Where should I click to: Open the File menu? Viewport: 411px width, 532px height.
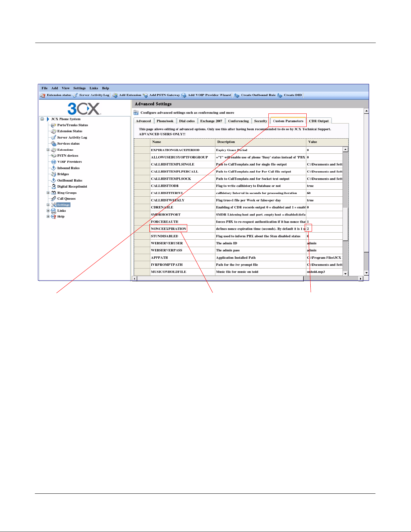(x=45, y=88)
